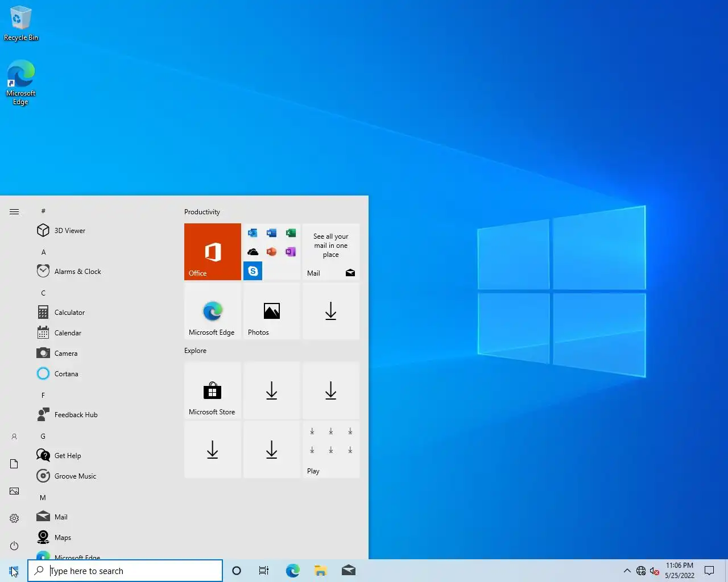
Task: Click the Word icon in Office group tile
Action: 272,233
